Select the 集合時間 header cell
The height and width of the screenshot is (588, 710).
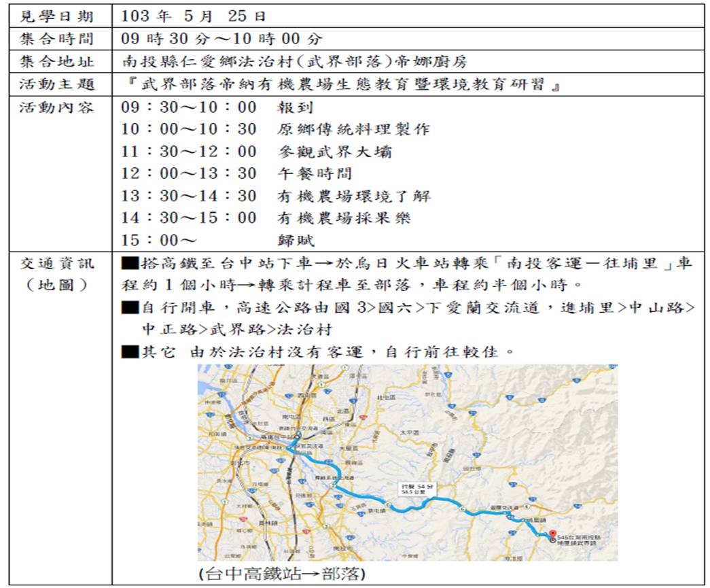[x=57, y=39]
